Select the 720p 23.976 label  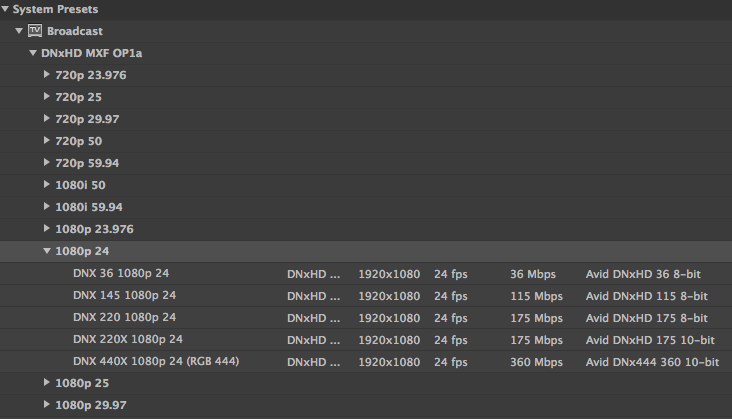click(91, 75)
